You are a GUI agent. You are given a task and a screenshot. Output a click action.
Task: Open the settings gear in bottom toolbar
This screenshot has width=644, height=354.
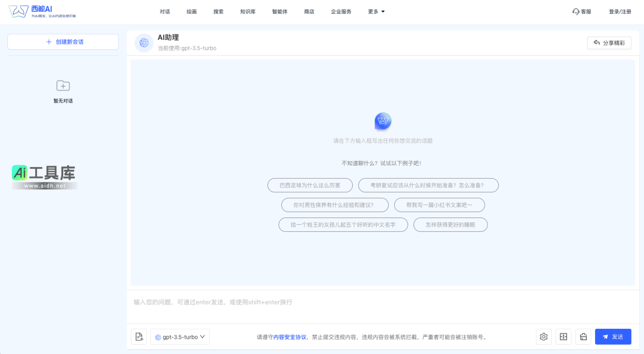click(543, 336)
